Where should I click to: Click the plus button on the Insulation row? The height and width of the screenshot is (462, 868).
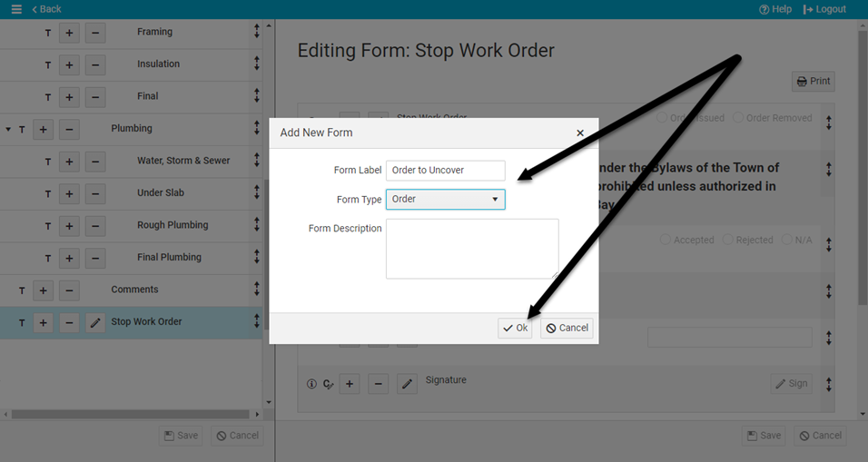click(x=69, y=64)
